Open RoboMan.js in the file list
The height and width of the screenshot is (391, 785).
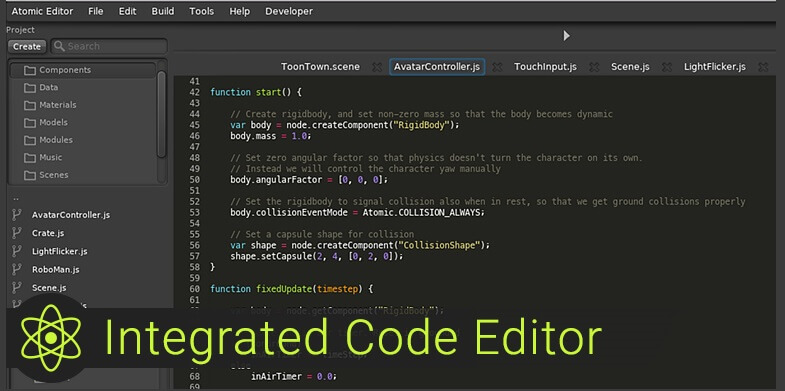tap(55, 269)
